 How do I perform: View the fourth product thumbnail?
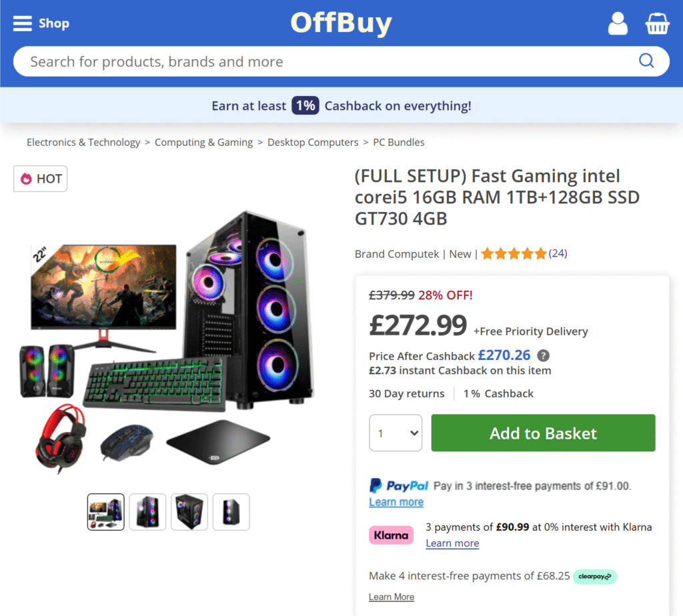coord(231,512)
